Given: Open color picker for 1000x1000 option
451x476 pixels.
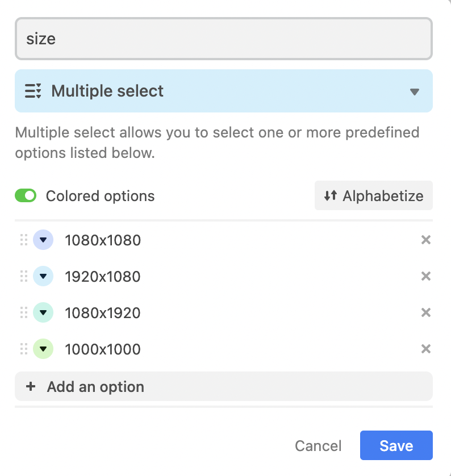Looking at the screenshot, I should 43,349.
